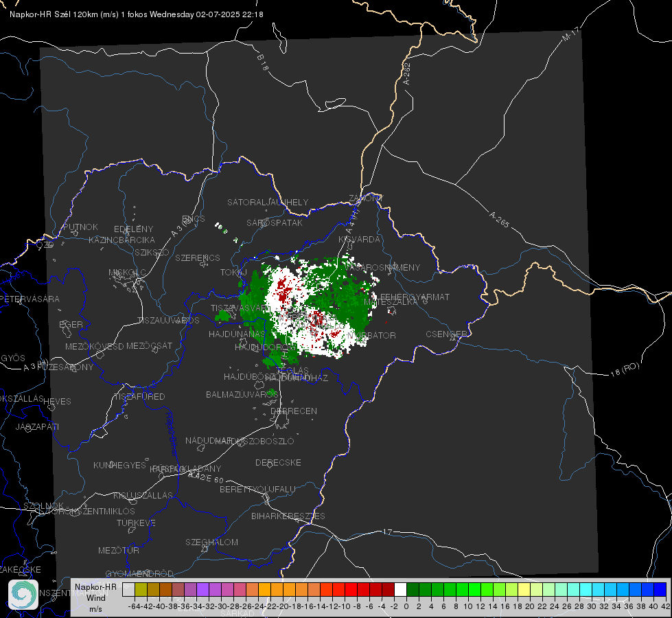Screen dimensions: 672x618
Task: Click the olive swatch at the legend's left end
Action: pyautogui.click(x=141, y=590)
